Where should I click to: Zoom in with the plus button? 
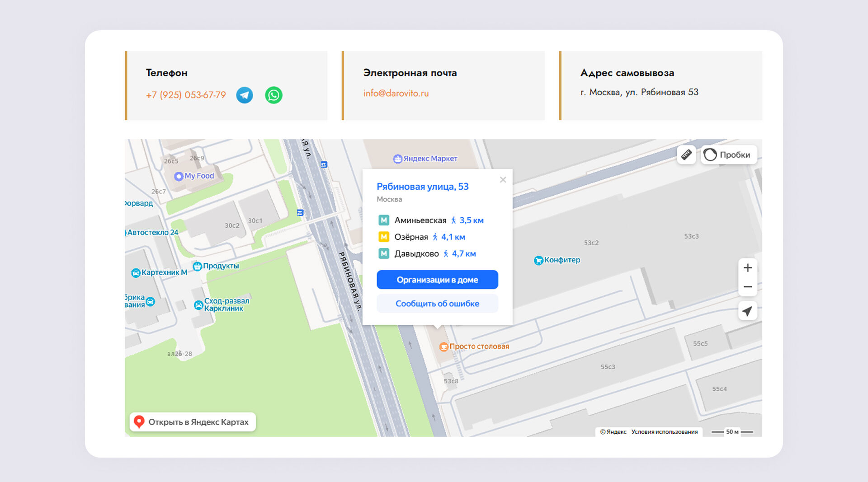(x=748, y=268)
